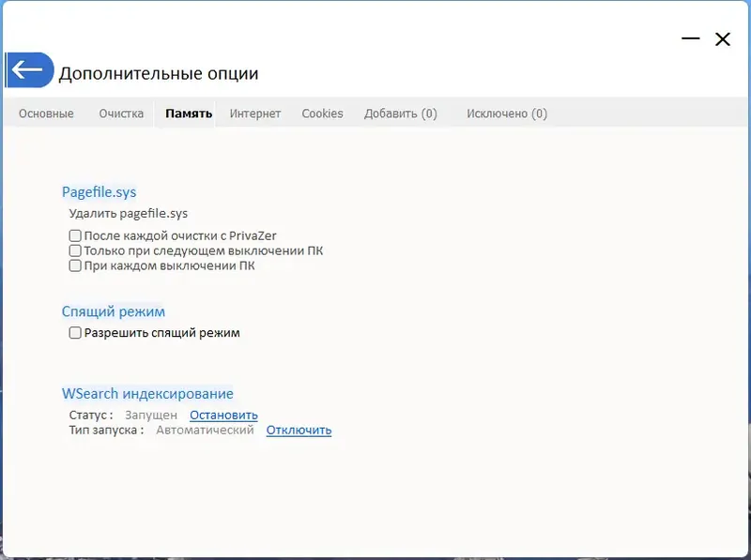Screen dimensions: 751x560
Task: Click the Спящий режим heading
Action: [x=113, y=310]
